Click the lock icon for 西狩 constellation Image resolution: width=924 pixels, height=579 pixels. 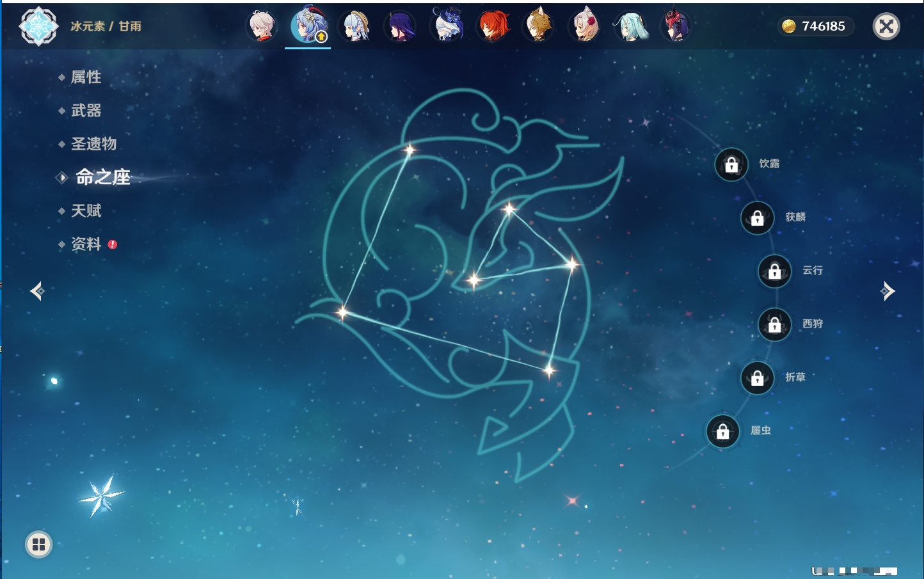click(775, 325)
